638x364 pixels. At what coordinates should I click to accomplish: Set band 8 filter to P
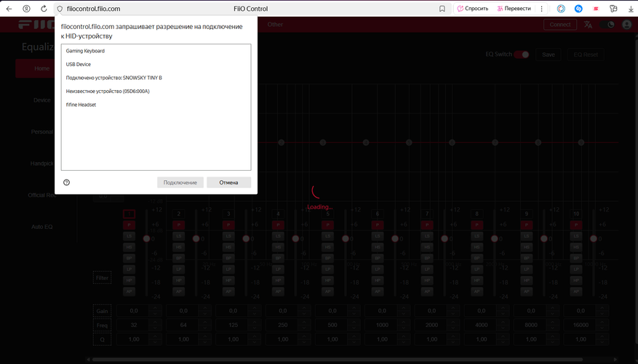pyautogui.click(x=477, y=225)
